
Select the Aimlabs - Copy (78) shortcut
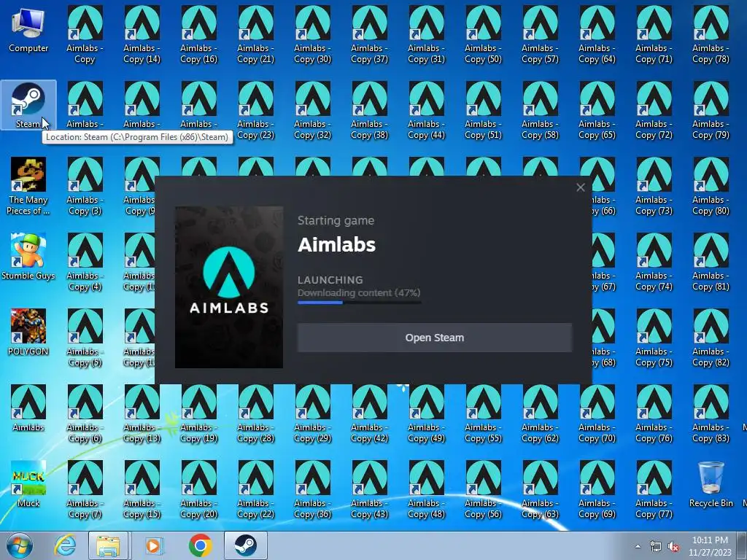point(711,35)
